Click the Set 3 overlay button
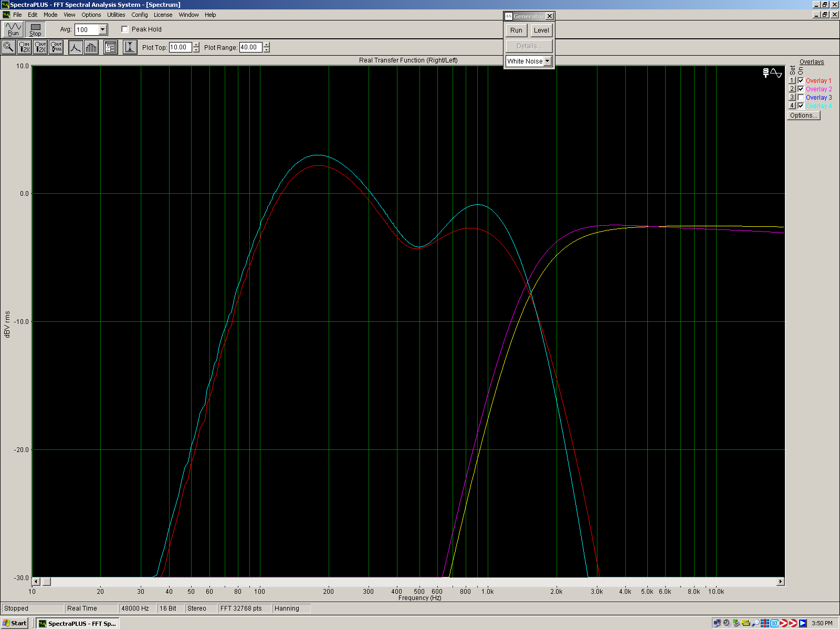The image size is (840, 630). pos(792,97)
